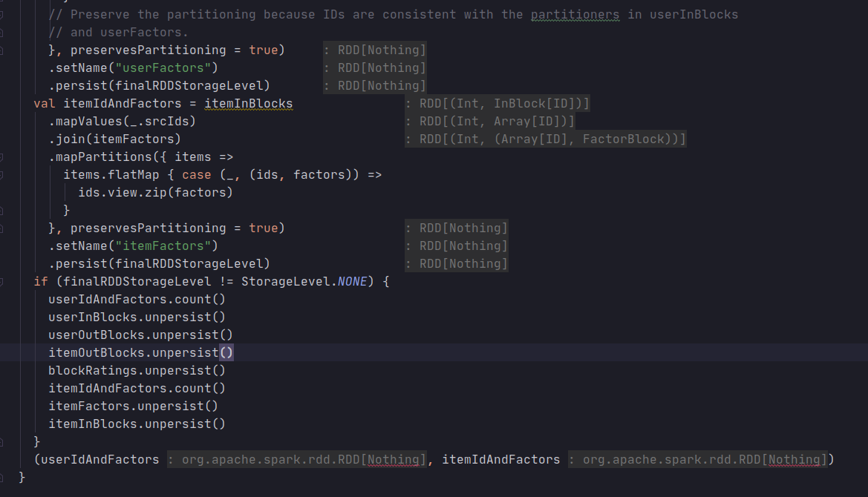Click the italic "NONE" constant in StorageLevel.NONE
Screen dimensions: 868x497
point(352,281)
